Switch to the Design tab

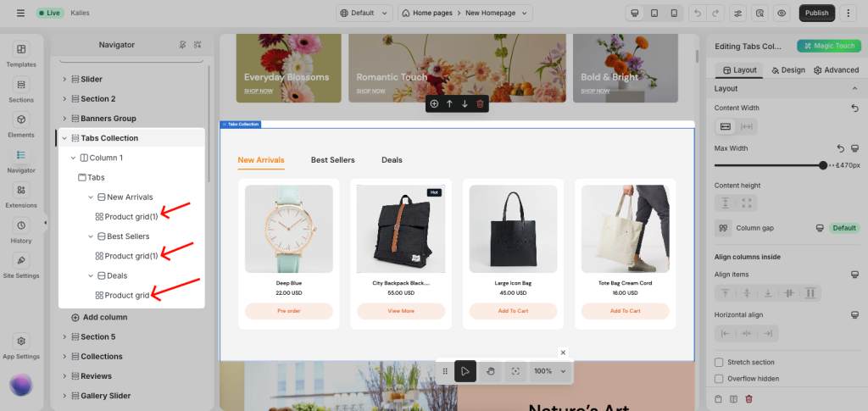pyautogui.click(x=787, y=70)
